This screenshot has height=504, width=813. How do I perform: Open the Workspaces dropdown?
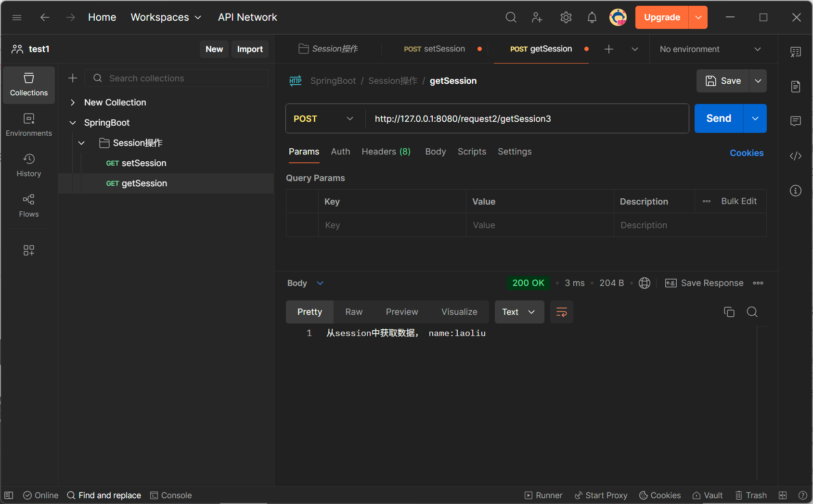coord(166,17)
